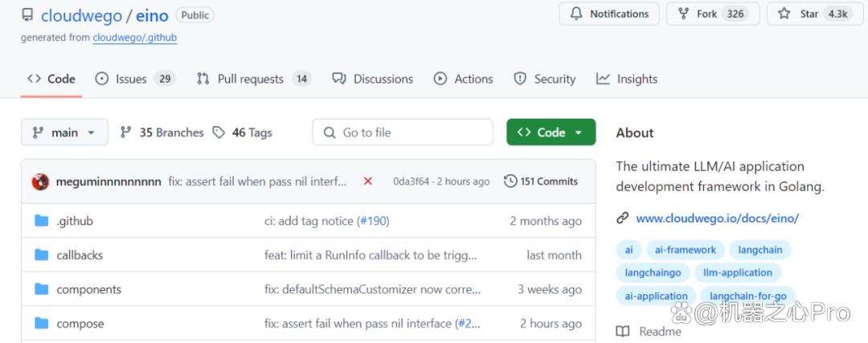Screen dimensions: 868x343
Task: Click the Notifications bell icon
Action: click(576, 14)
